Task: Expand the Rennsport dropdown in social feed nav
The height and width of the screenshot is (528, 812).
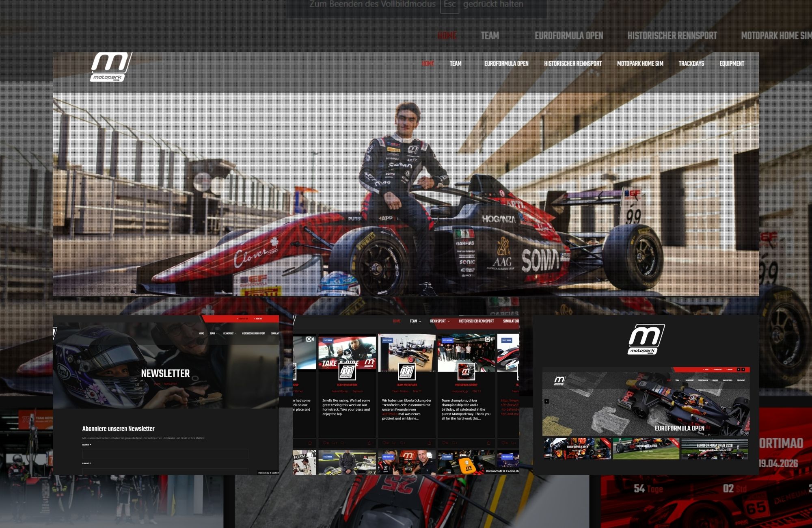Action: tap(440, 321)
